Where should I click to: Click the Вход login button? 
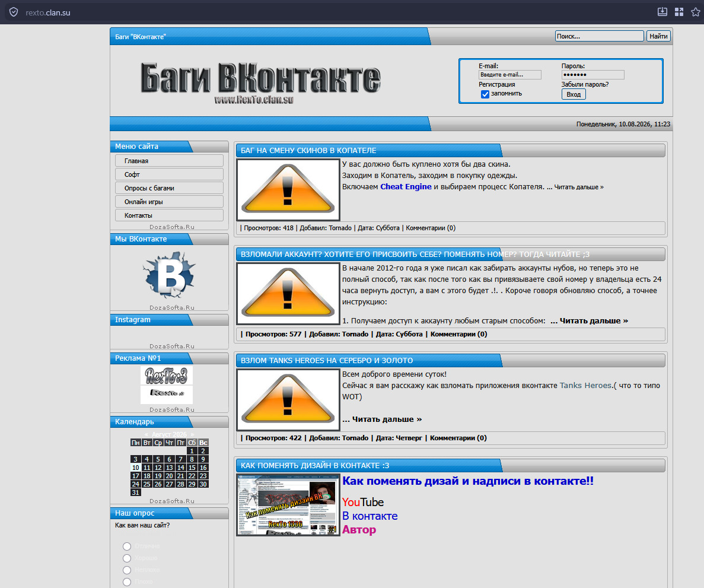[574, 94]
